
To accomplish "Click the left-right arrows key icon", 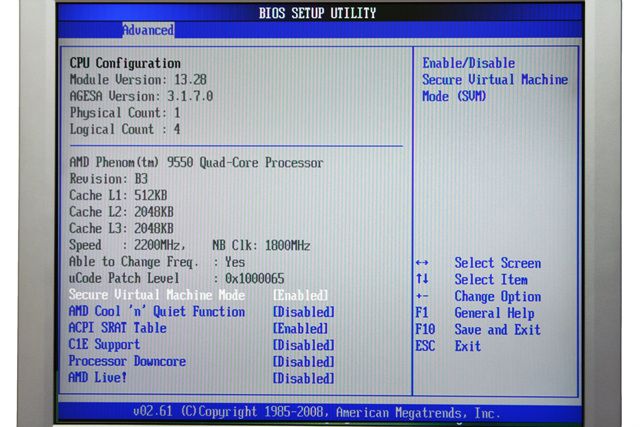I will click(422, 263).
